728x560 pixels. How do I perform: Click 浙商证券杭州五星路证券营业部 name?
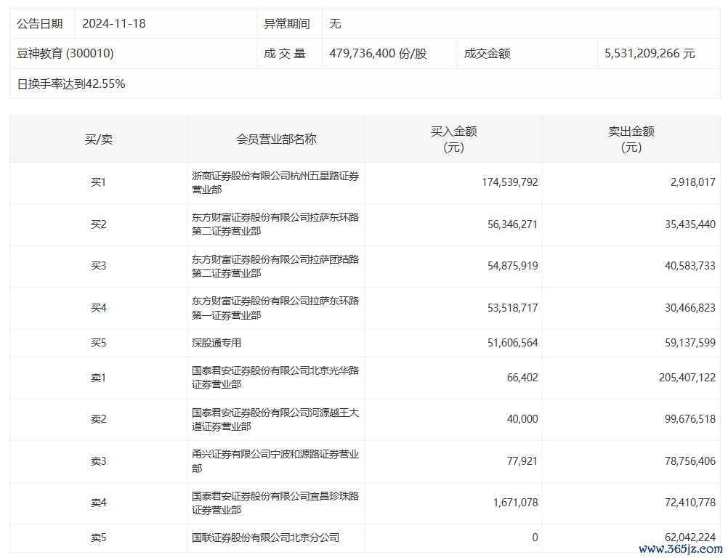pyautogui.click(x=275, y=183)
